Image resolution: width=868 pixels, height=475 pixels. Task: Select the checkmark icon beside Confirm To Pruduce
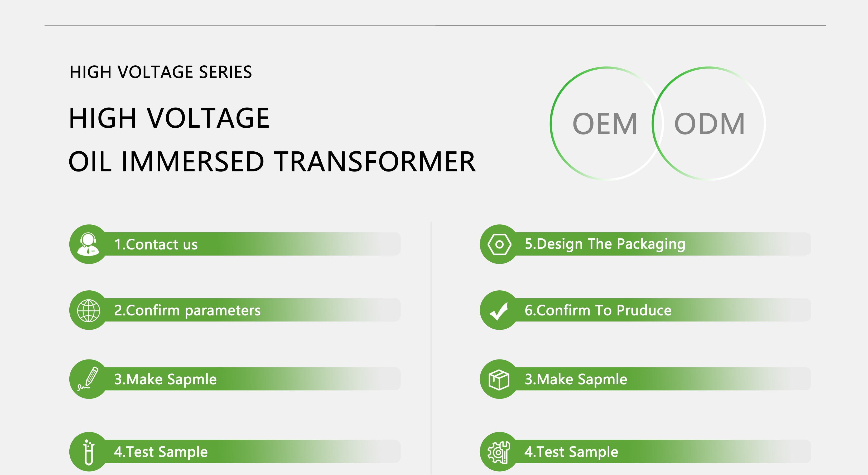point(499,311)
